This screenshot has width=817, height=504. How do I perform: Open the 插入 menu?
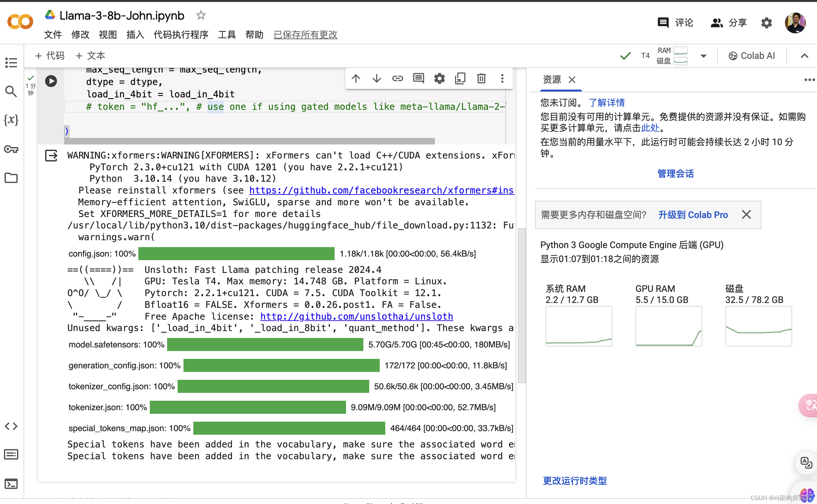[x=135, y=35]
